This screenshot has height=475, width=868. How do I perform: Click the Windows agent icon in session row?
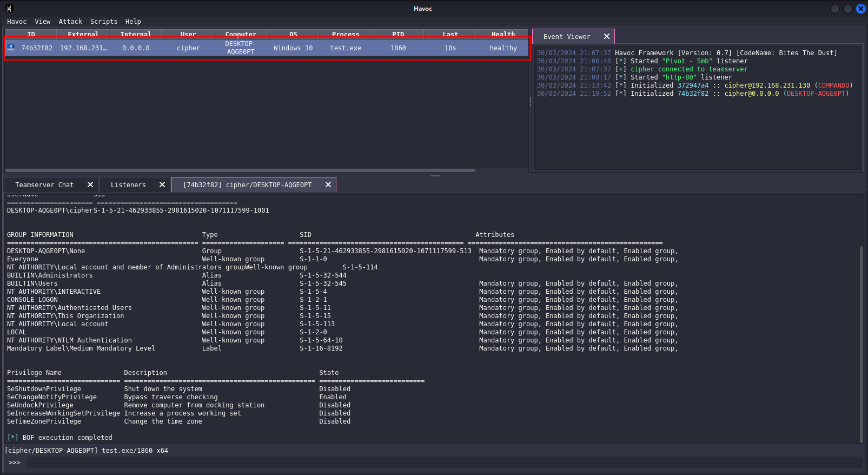(11, 48)
